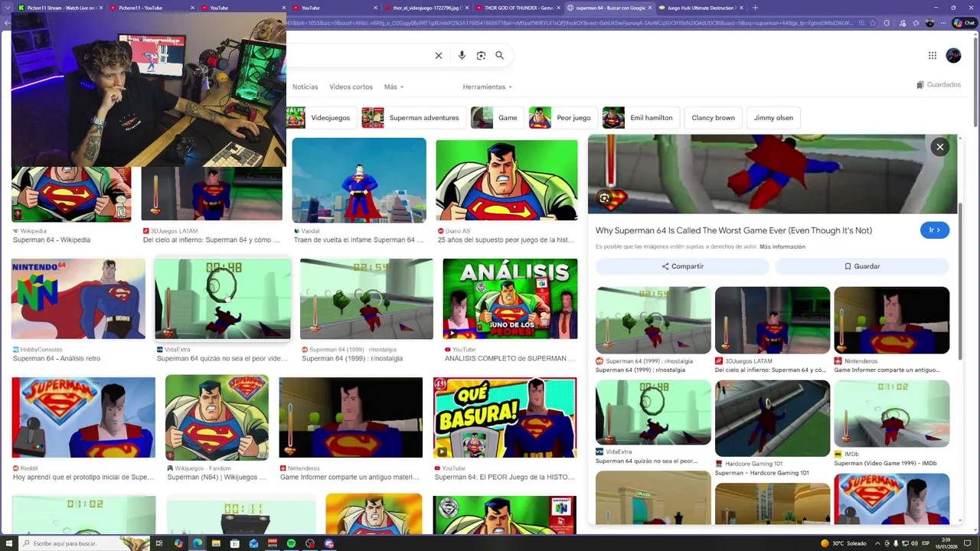
Task: Open 'Superman 64 - Análisis retro' title
Action: 57,358
